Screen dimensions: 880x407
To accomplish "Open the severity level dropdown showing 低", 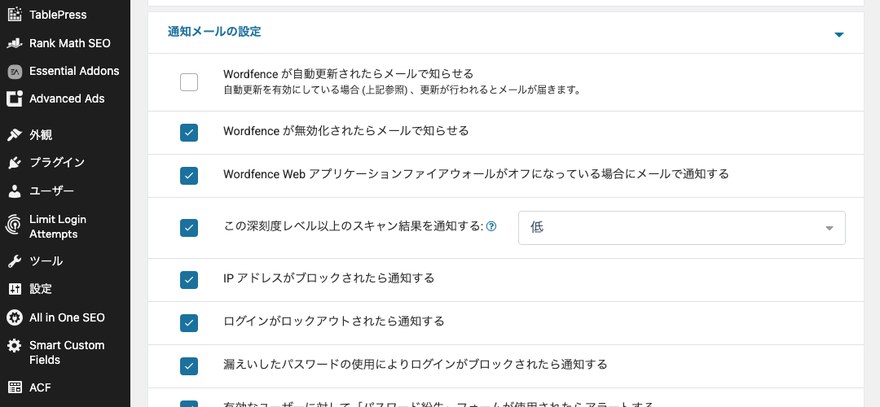I will [681, 228].
